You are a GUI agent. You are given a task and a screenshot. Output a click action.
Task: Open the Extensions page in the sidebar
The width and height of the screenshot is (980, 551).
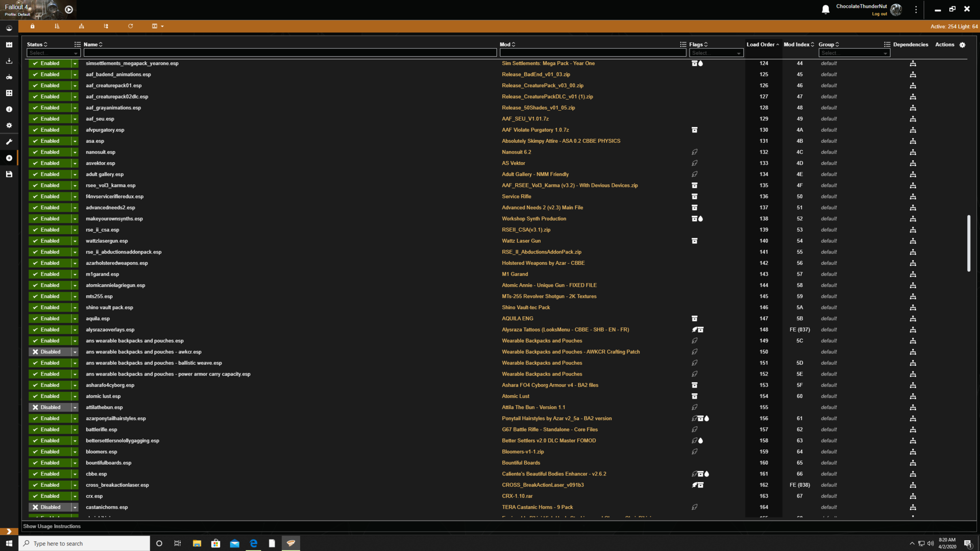(x=9, y=93)
